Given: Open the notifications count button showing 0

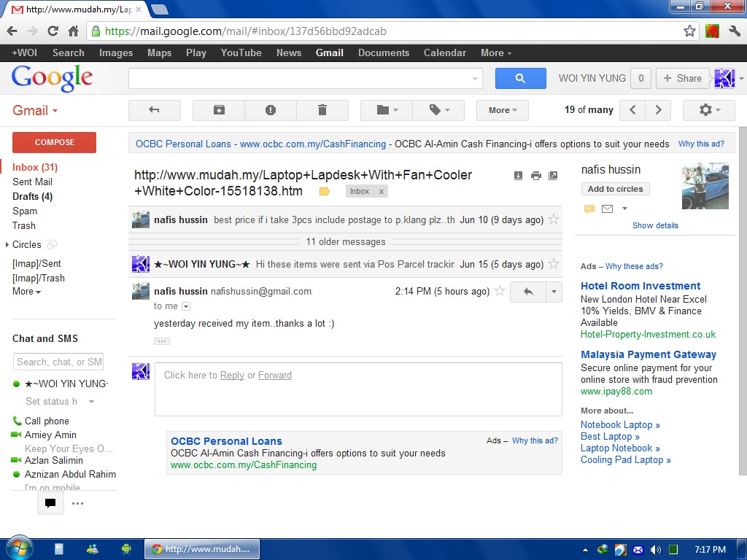Looking at the screenshot, I should (x=641, y=78).
